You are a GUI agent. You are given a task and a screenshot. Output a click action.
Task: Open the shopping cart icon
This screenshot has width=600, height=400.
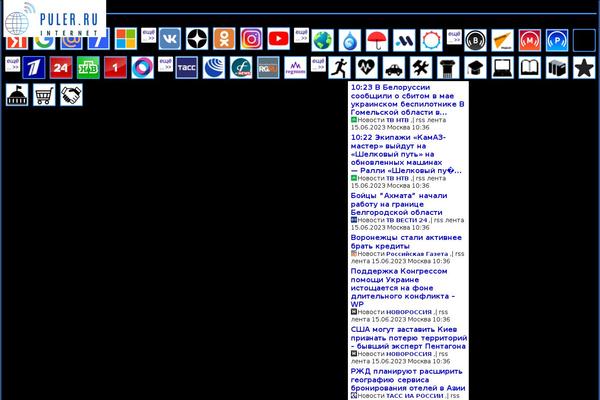pyautogui.click(x=44, y=95)
